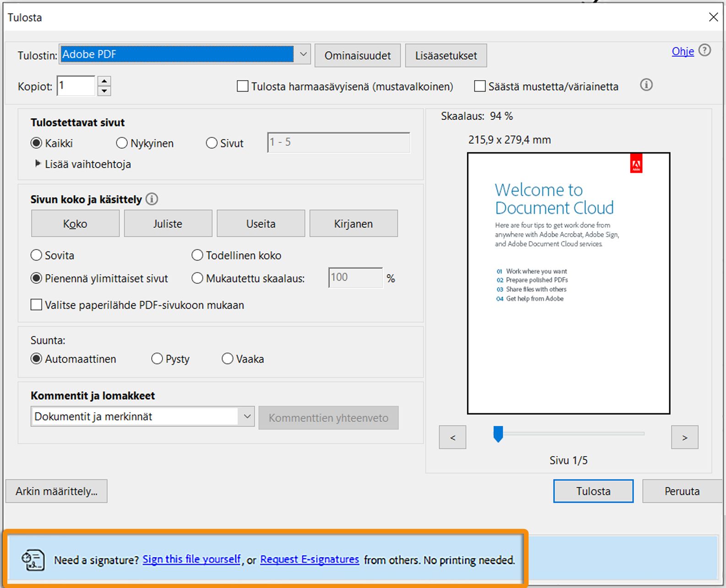Increase the Kopiot copy count
The width and height of the screenshot is (726, 588).
104,81
